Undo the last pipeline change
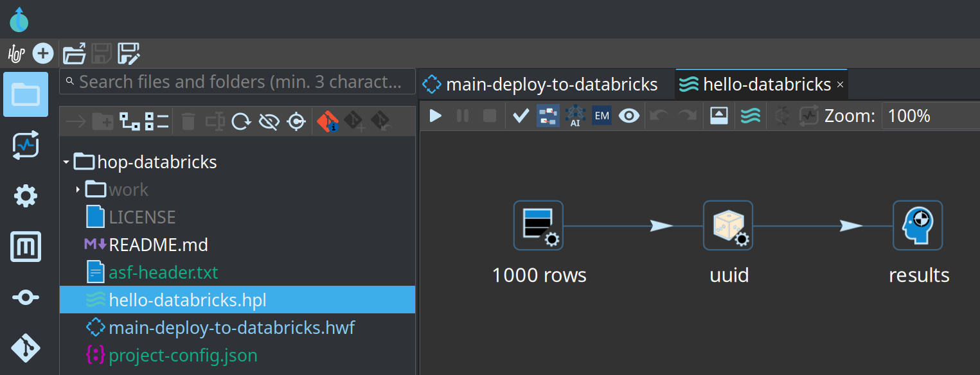980x375 pixels. (x=660, y=116)
